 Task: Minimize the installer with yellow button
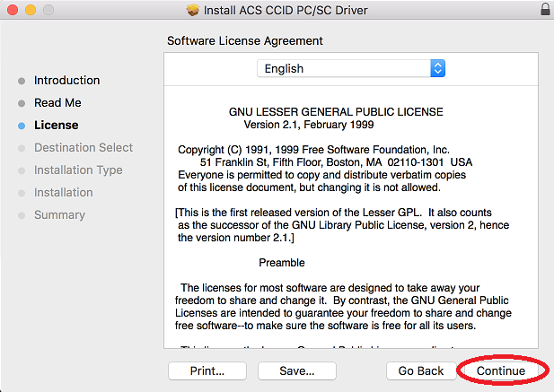(x=31, y=10)
